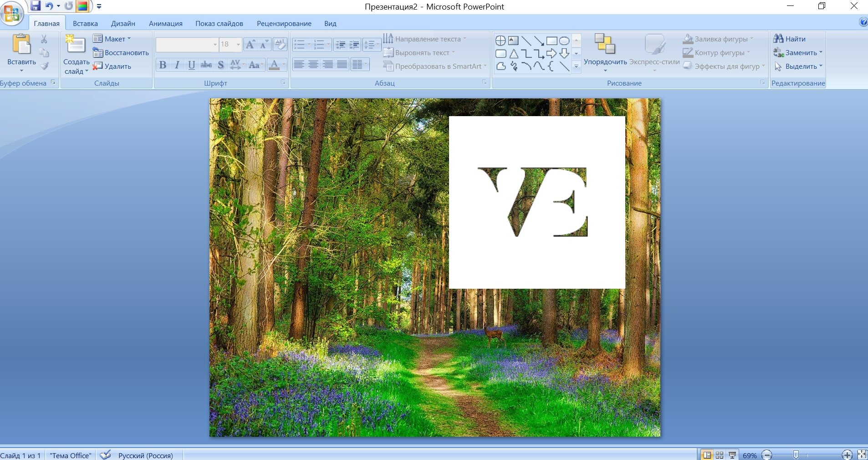Select the text box shape in gallery
This screenshot has height=460, width=868.
coord(513,41)
